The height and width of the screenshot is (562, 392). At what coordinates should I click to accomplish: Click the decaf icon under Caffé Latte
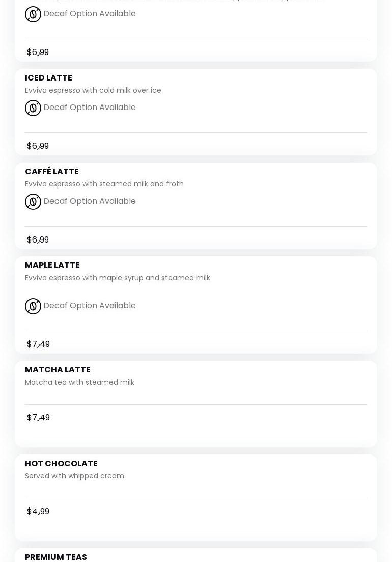pyautogui.click(x=33, y=202)
